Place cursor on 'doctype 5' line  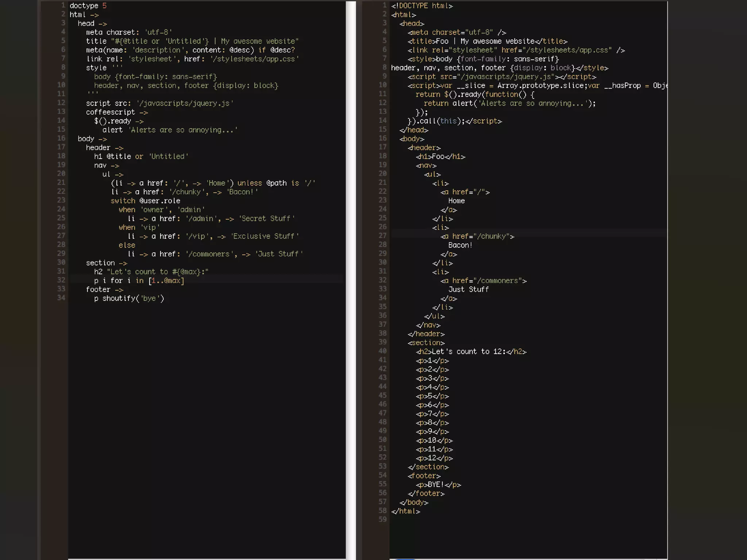click(x=88, y=6)
